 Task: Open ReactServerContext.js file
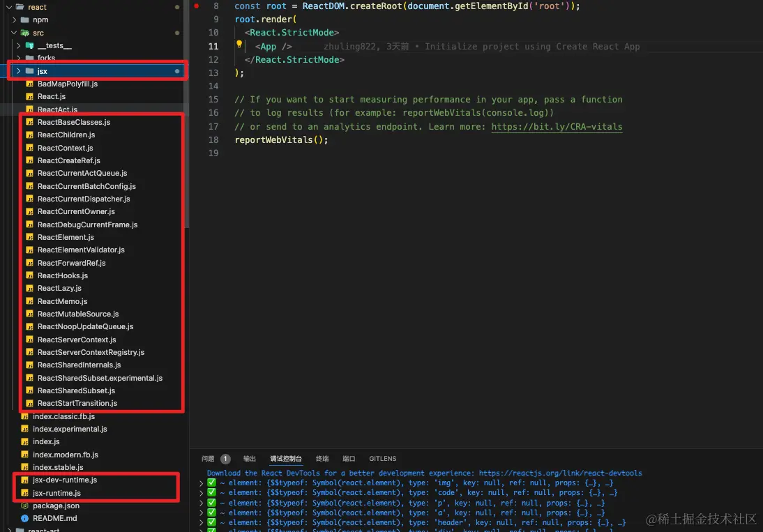click(77, 340)
